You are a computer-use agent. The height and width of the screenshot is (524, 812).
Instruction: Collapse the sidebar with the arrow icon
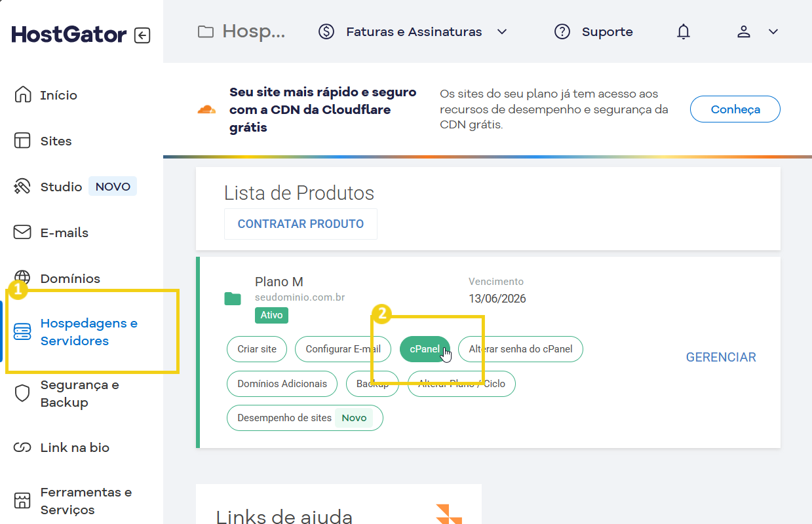142,35
